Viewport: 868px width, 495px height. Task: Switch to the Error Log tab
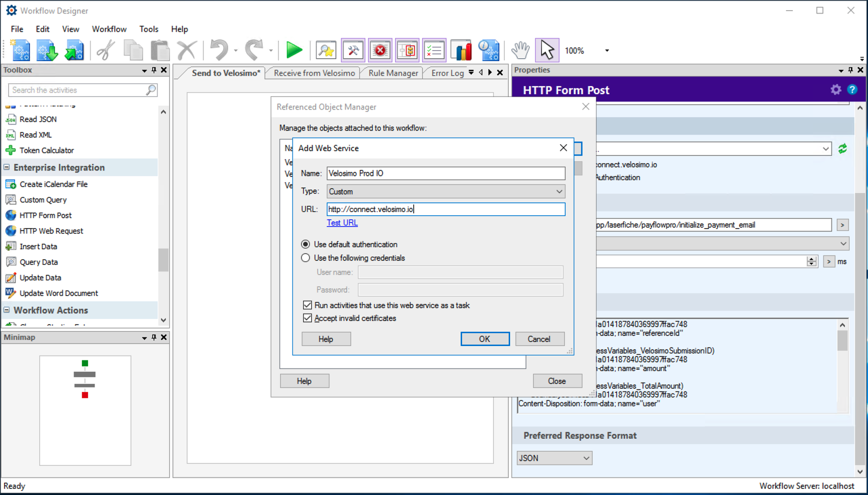[x=447, y=73]
